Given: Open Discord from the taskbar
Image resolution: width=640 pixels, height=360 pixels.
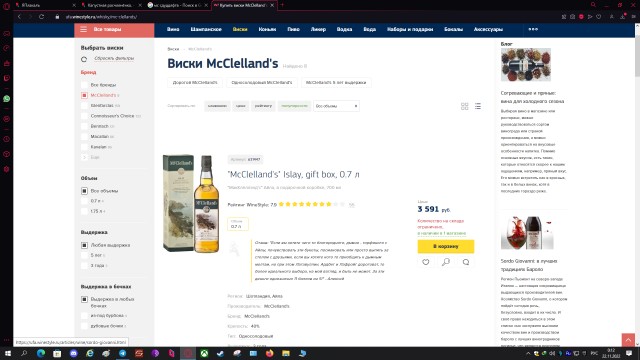Looking at the screenshot, I should point(73,353).
